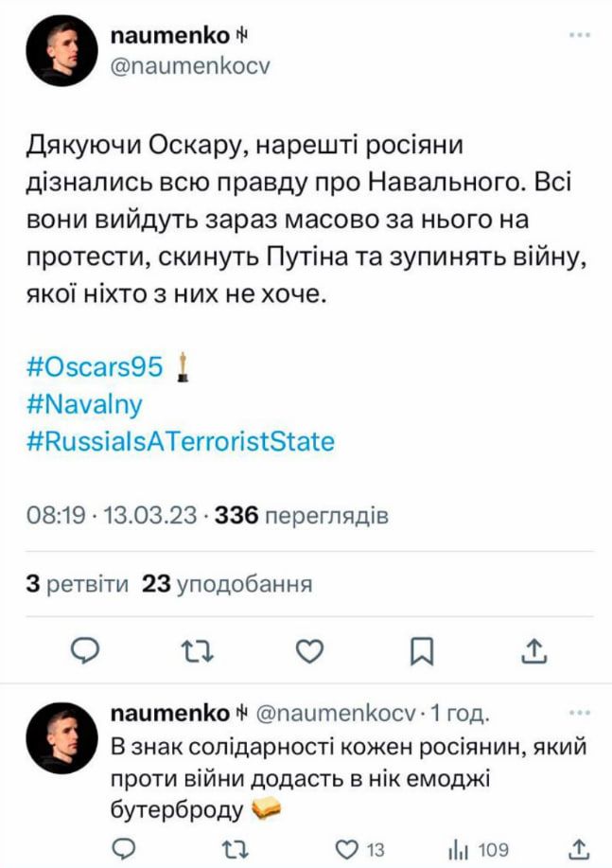Screen dimensions: 612x868
Task: Open reply tweet three-dot menu
Action: (x=579, y=712)
